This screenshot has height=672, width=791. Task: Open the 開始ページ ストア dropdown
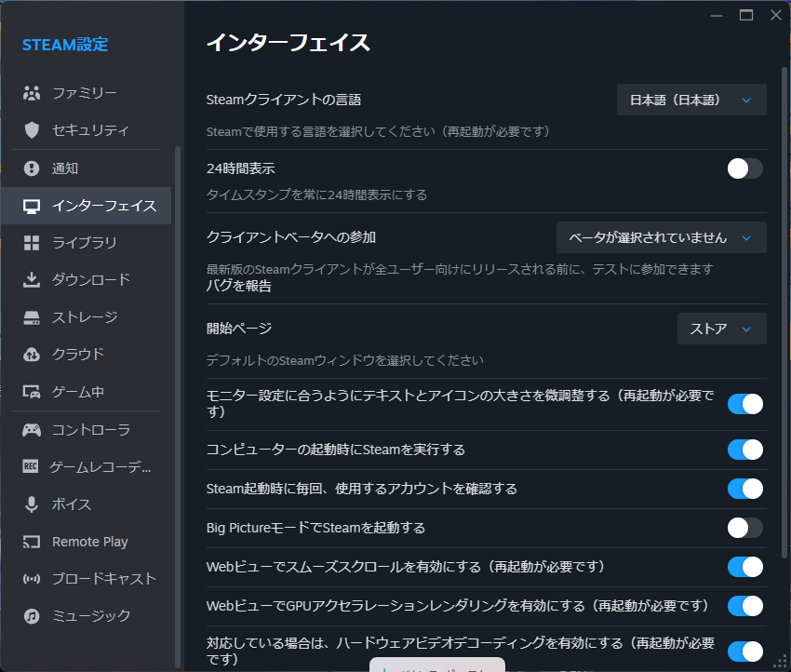pos(722,329)
